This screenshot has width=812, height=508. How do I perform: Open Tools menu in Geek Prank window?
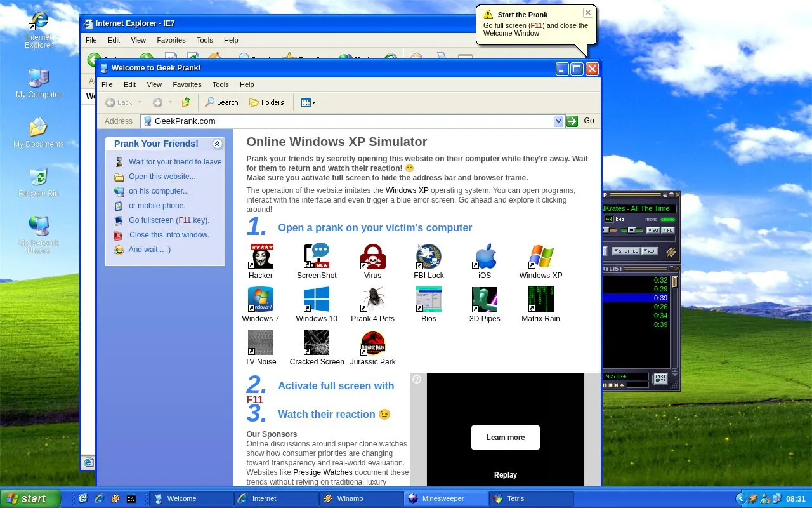pyautogui.click(x=221, y=84)
